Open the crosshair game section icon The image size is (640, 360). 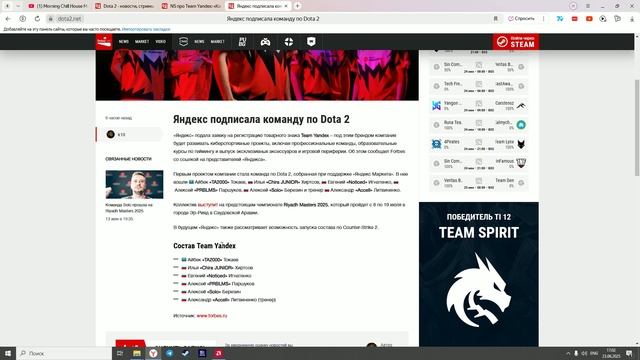(289, 42)
